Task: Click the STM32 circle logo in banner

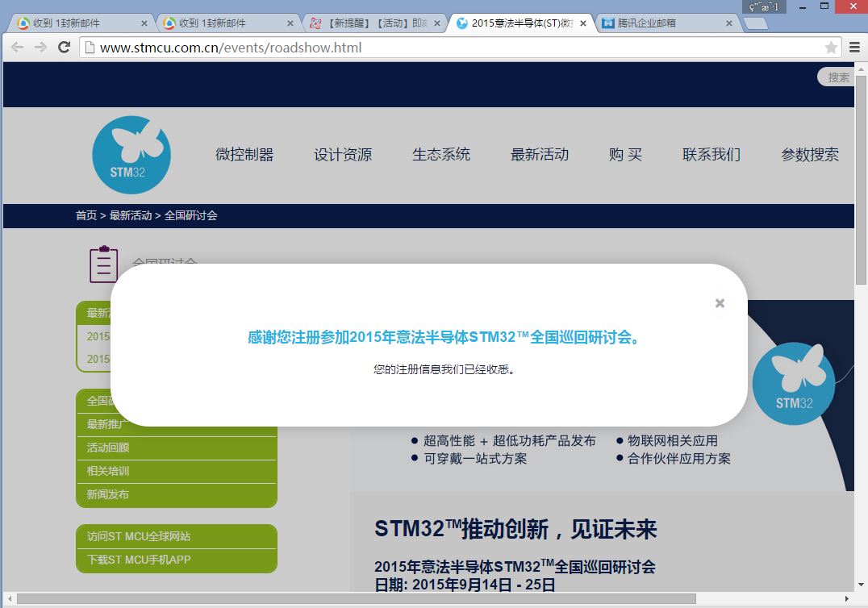Action: [793, 383]
